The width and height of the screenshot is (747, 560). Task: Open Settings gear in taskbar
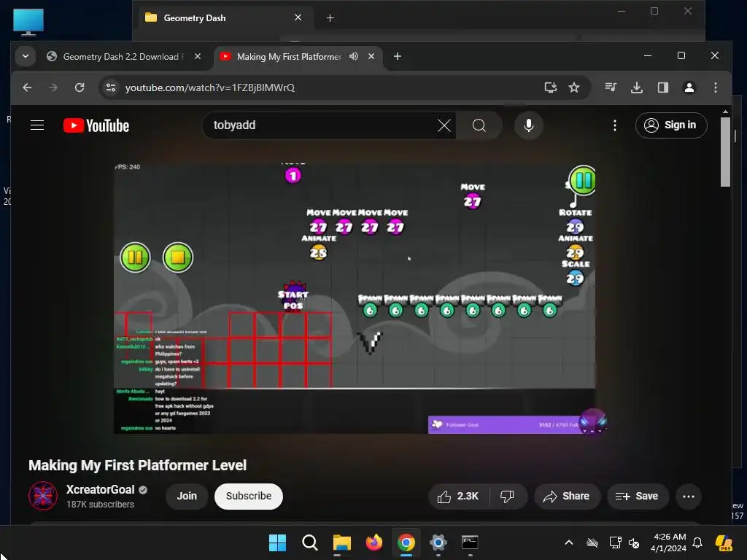(x=438, y=542)
